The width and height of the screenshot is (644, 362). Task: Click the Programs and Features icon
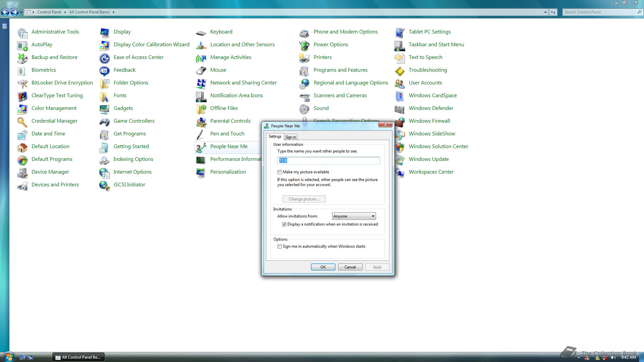coord(305,71)
